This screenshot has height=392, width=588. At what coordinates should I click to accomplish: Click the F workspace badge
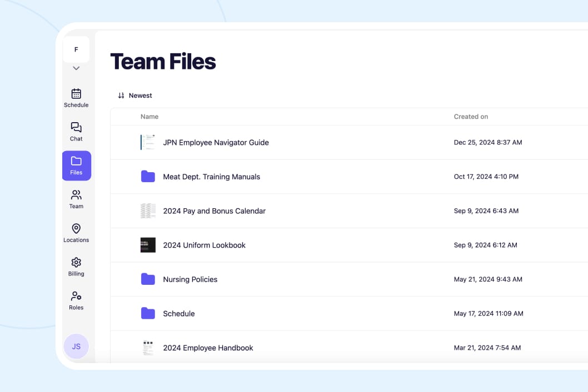pyautogui.click(x=76, y=49)
